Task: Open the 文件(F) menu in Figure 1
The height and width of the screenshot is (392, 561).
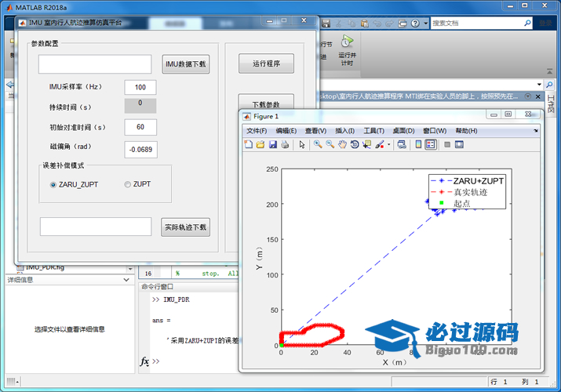Action: click(x=257, y=131)
